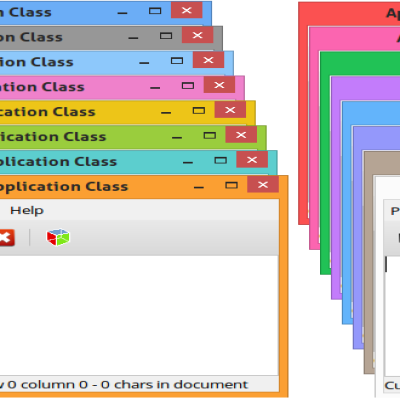Image resolution: width=400 pixels, height=400 pixels.
Task: Maximize the orange Application Class window
Action: point(231,185)
